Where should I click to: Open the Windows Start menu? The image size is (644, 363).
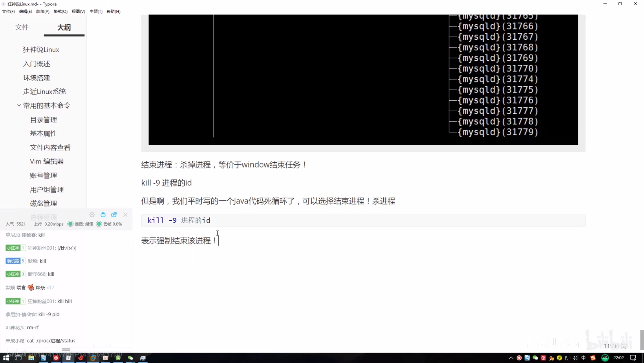pos(6,358)
